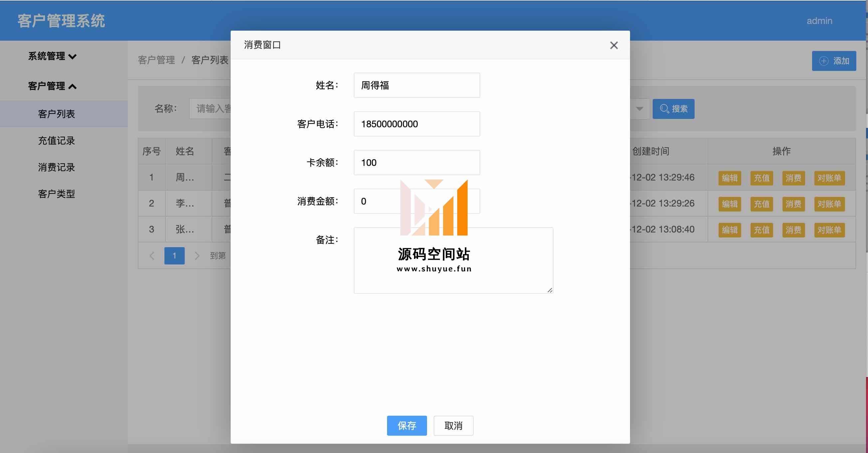Click the 消费窗口 dialog title
This screenshot has height=453, width=868.
tap(262, 45)
